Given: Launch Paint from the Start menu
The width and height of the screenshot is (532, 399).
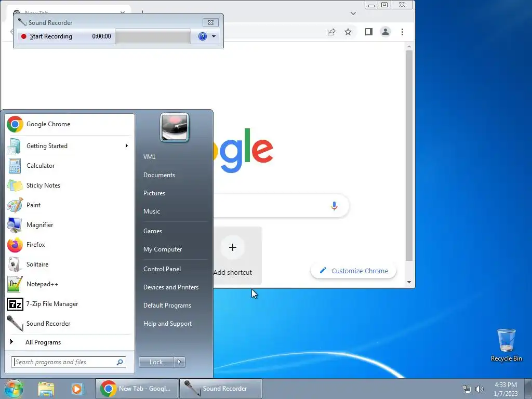Looking at the screenshot, I should click(x=70, y=205).
